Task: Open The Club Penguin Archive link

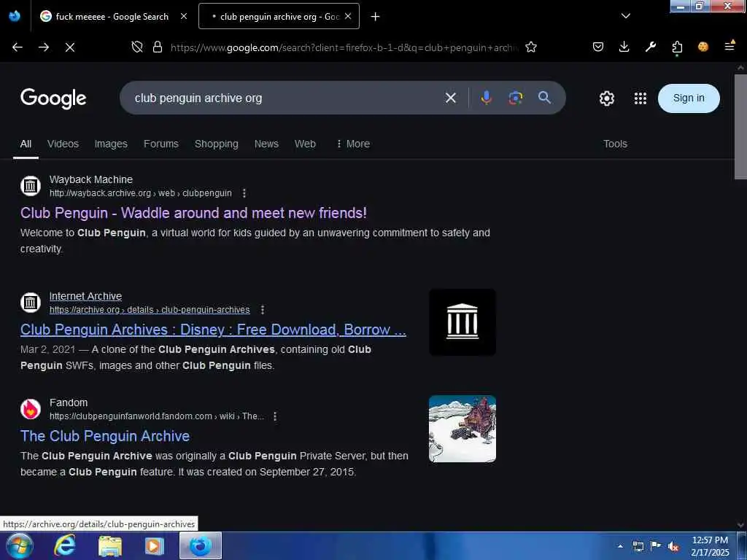Action: pos(105,436)
